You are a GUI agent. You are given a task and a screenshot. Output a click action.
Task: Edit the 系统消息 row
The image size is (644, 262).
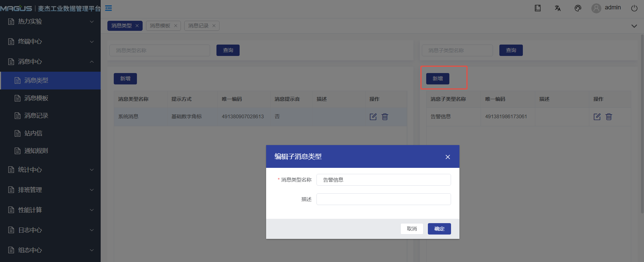click(373, 117)
